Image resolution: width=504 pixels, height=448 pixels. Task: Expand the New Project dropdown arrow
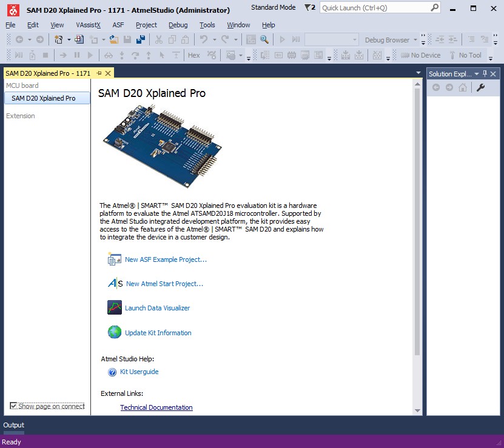pyautogui.click(x=69, y=40)
